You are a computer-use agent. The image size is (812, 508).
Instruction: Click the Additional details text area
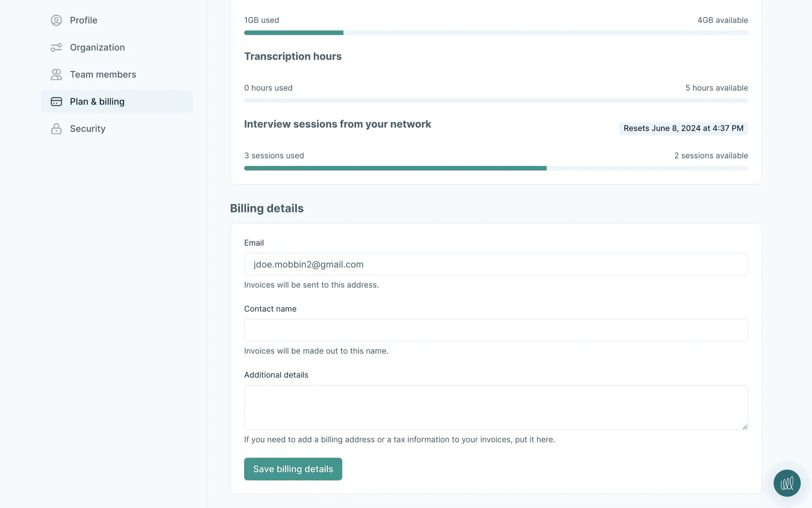[x=496, y=407]
